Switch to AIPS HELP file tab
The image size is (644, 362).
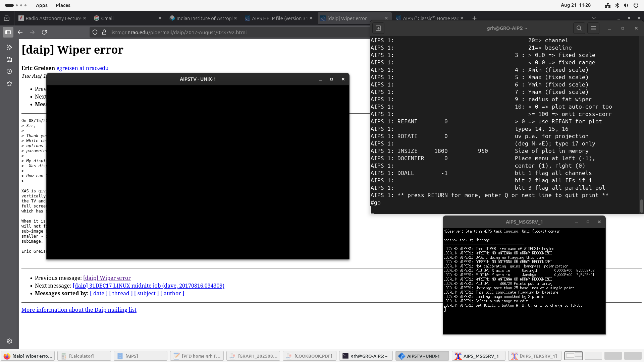[x=279, y=18]
